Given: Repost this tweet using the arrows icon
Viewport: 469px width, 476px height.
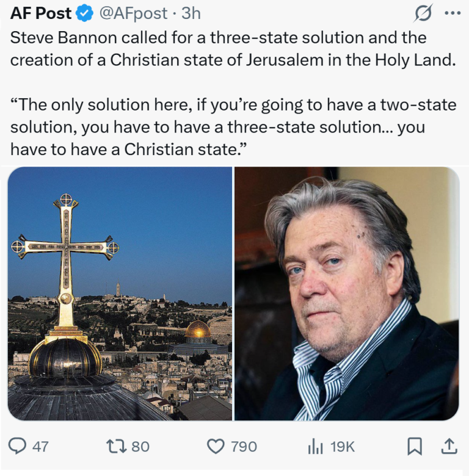Looking at the screenshot, I should point(114,447).
